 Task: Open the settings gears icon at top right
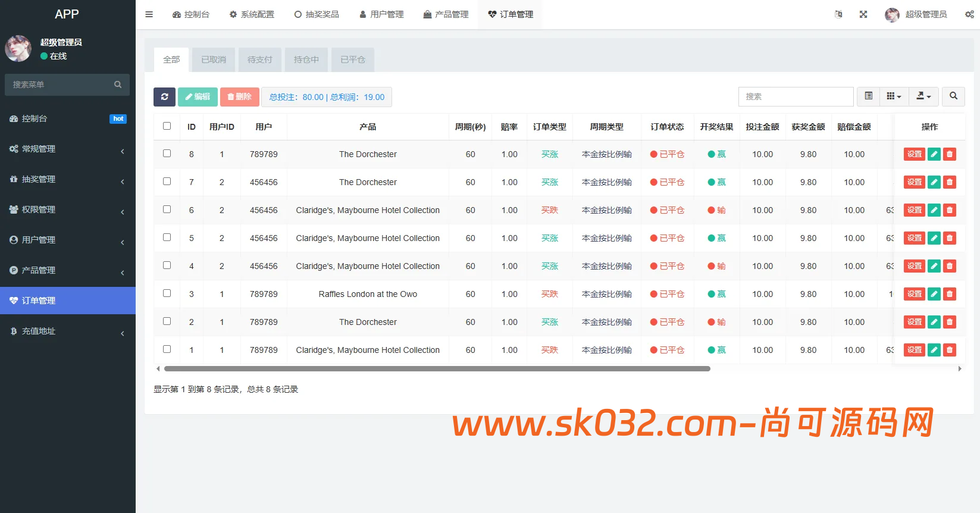click(x=969, y=14)
